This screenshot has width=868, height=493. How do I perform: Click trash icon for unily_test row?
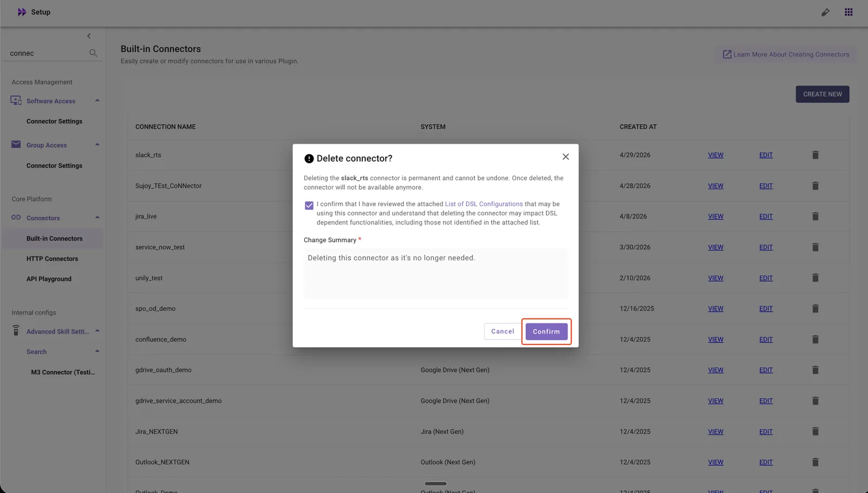click(815, 278)
